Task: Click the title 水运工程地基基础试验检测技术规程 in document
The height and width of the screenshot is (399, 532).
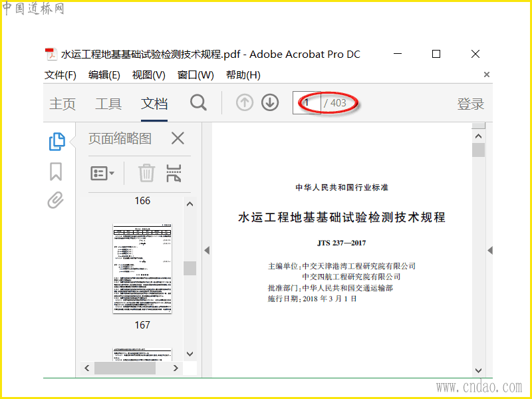Action: pyautogui.click(x=342, y=217)
